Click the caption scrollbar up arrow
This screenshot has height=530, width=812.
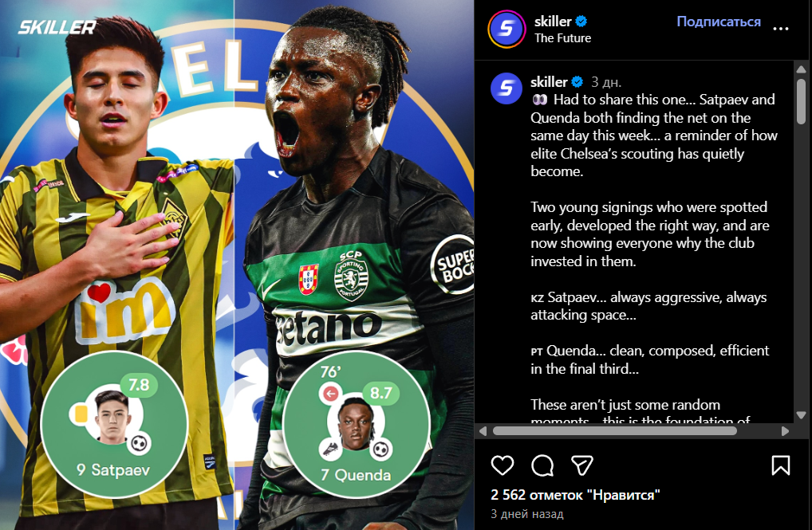801,69
